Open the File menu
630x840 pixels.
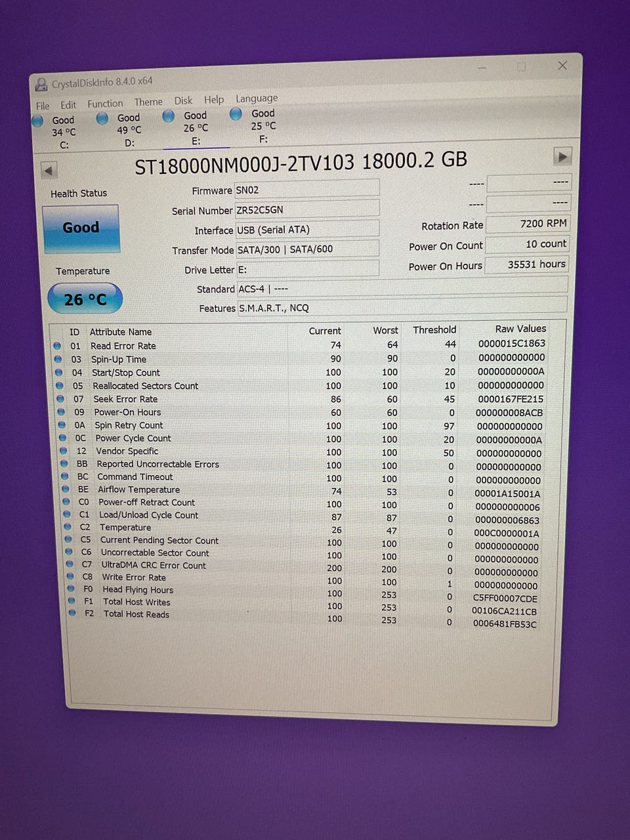pos(43,106)
